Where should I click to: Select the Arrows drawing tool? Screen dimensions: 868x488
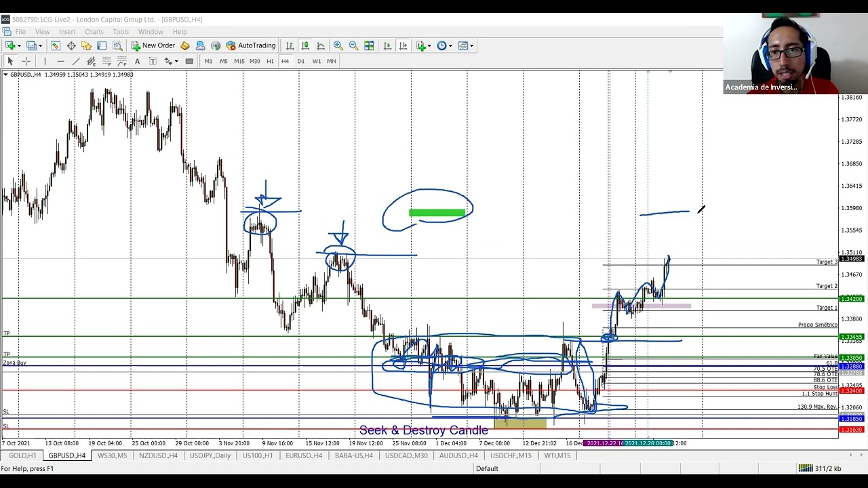click(168, 61)
